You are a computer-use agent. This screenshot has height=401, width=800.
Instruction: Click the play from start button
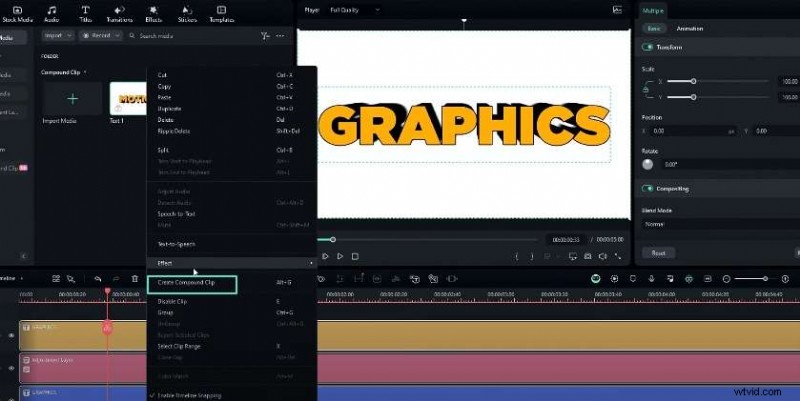pyautogui.click(x=325, y=256)
